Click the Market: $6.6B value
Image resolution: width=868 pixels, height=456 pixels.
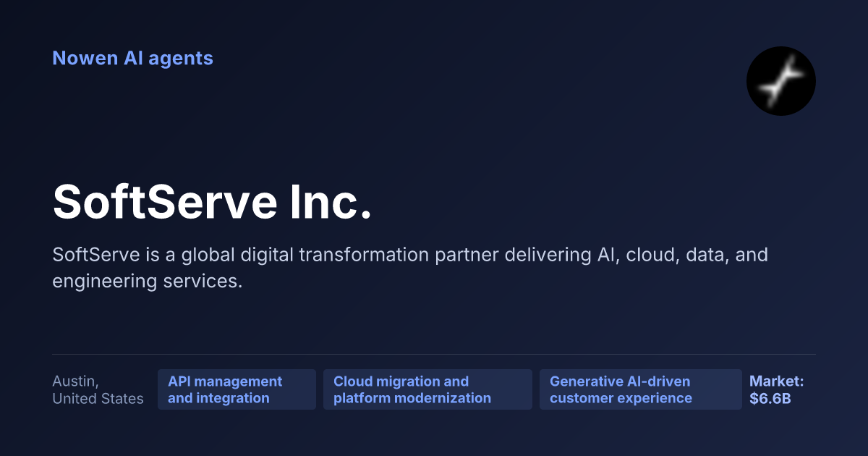coord(776,389)
